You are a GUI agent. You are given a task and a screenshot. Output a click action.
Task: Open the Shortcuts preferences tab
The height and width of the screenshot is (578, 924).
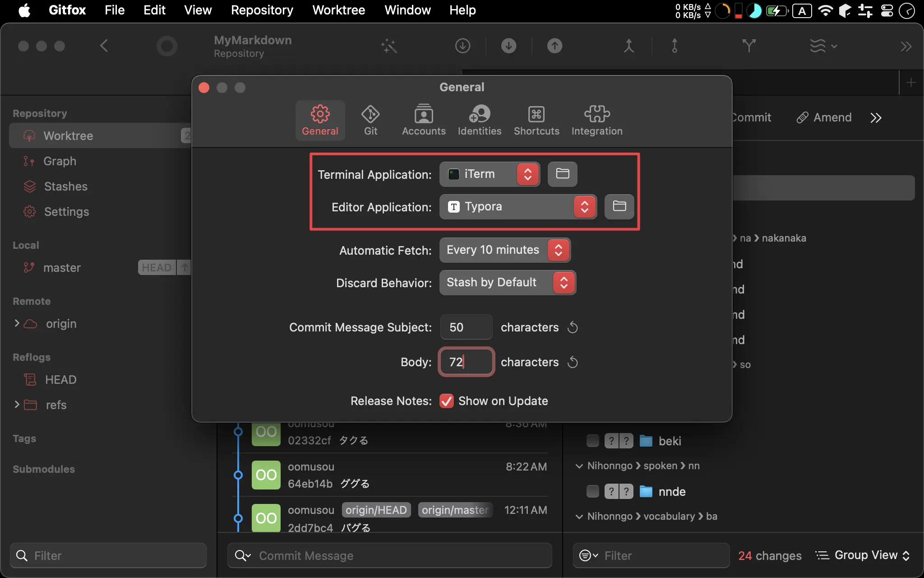(x=536, y=120)
